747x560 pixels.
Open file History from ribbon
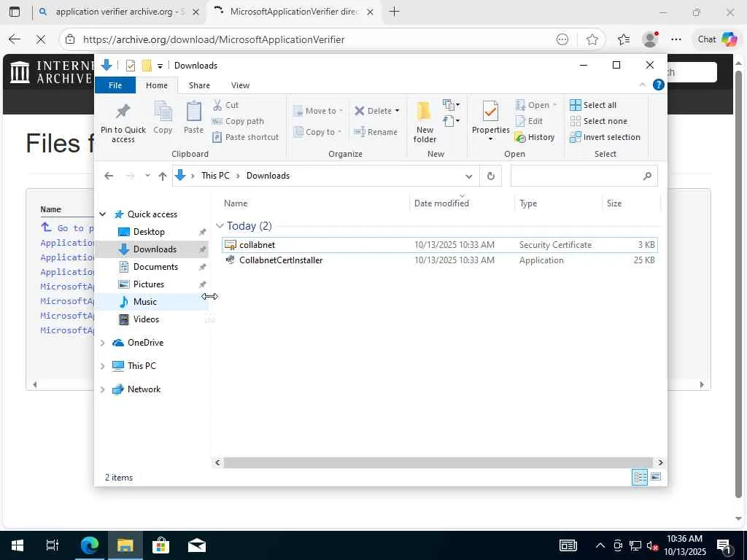point(535,137)
